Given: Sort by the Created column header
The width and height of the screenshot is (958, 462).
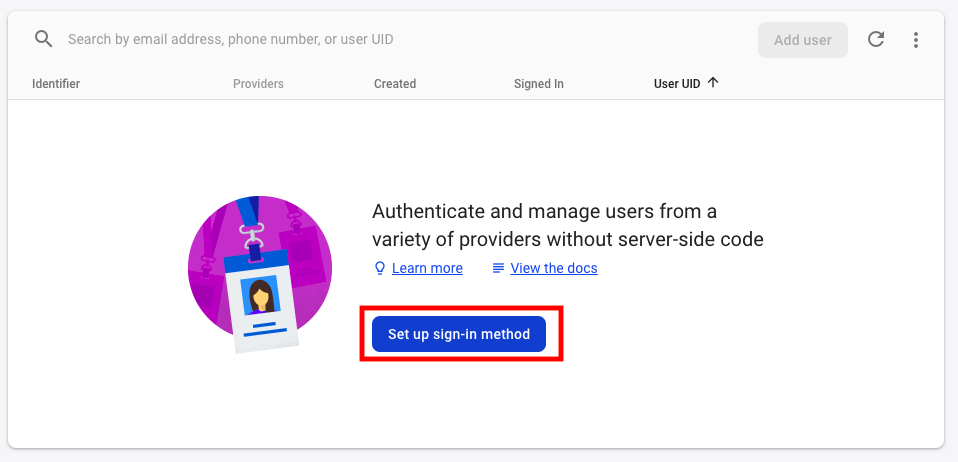Looking at the screenshot, I should pyautogui.click(x=395, y=84).
